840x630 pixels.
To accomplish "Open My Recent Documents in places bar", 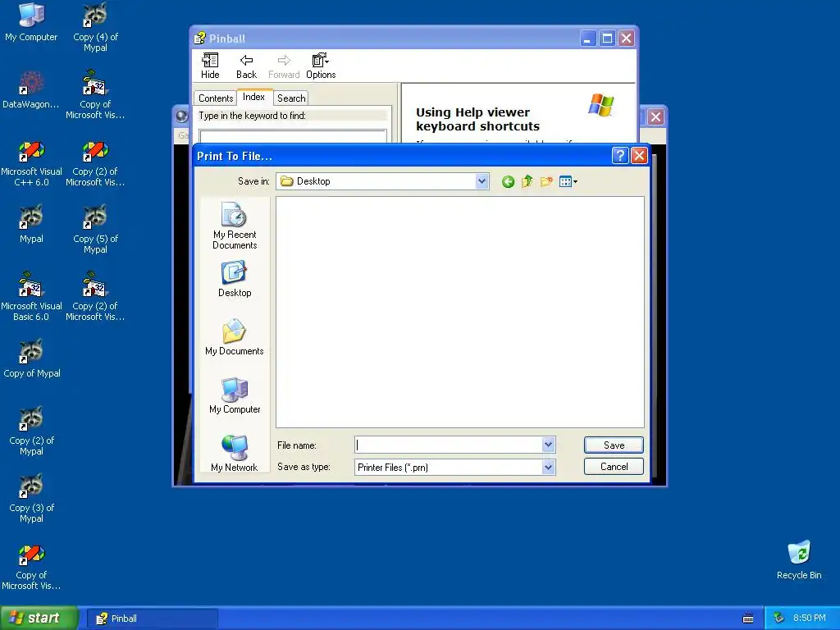I will click(235, 226).
